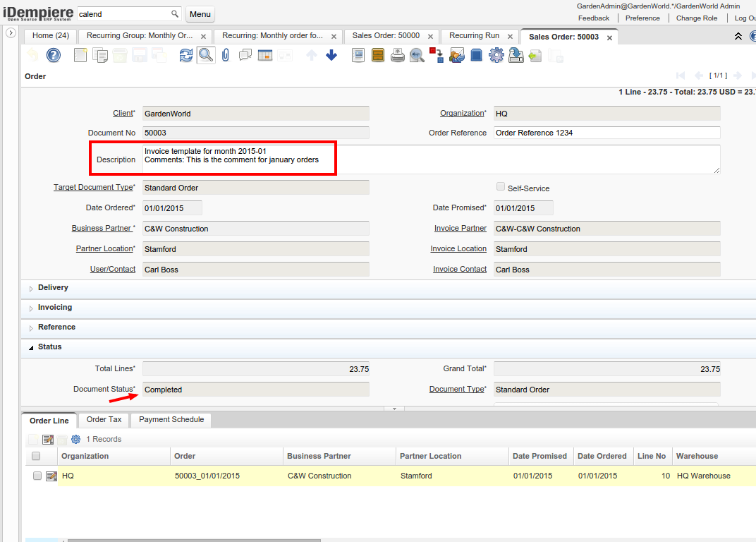This screenshot has height=542, width=756.
Task: Toggle the Self-Service checkbox
Action: (501, 187)
